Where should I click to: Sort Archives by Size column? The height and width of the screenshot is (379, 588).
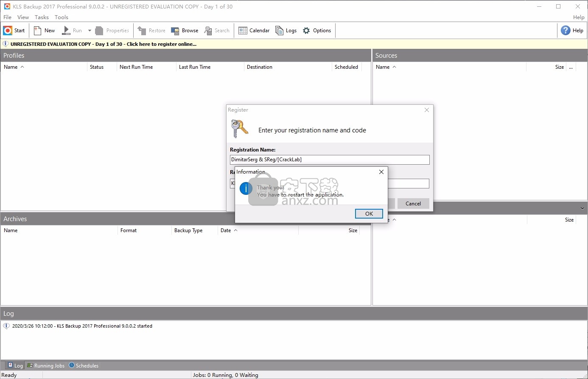pos(329,230)
